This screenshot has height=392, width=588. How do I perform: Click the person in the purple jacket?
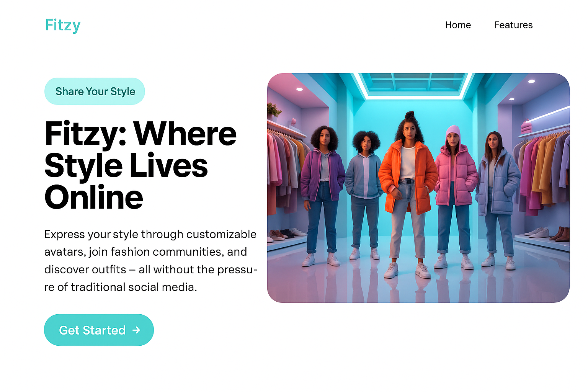tap(323, 180)
